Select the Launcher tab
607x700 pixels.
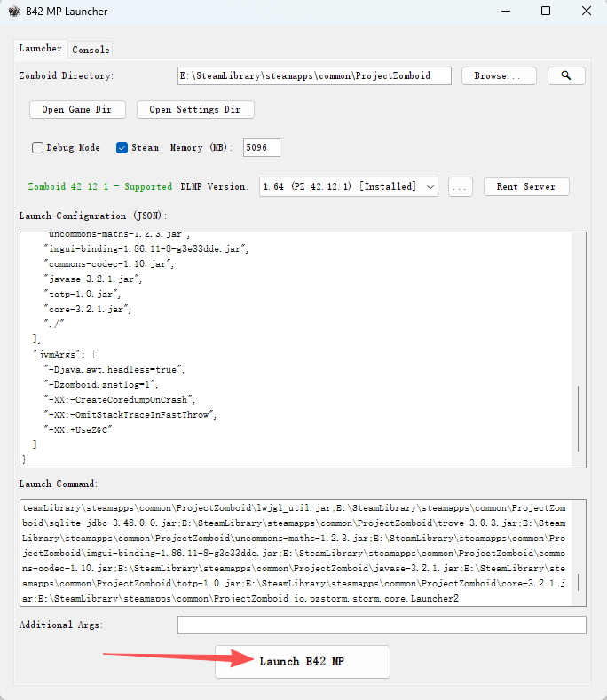click(x=41, y=49)
